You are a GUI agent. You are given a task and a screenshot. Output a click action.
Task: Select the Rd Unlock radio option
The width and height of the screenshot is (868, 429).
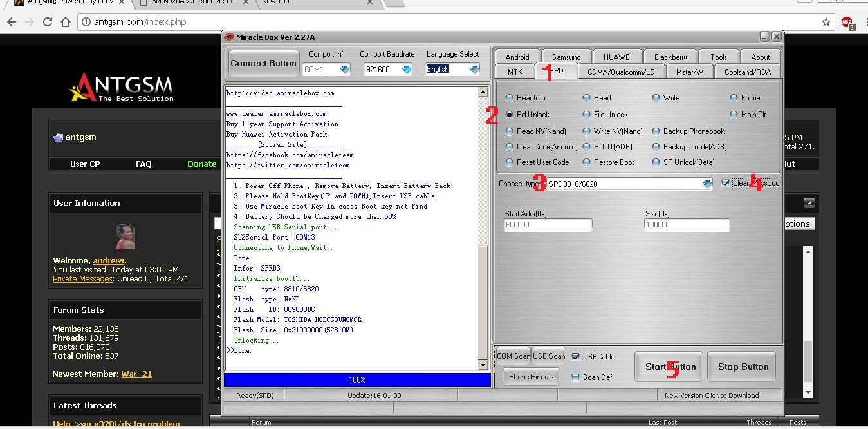pos(510,115)
